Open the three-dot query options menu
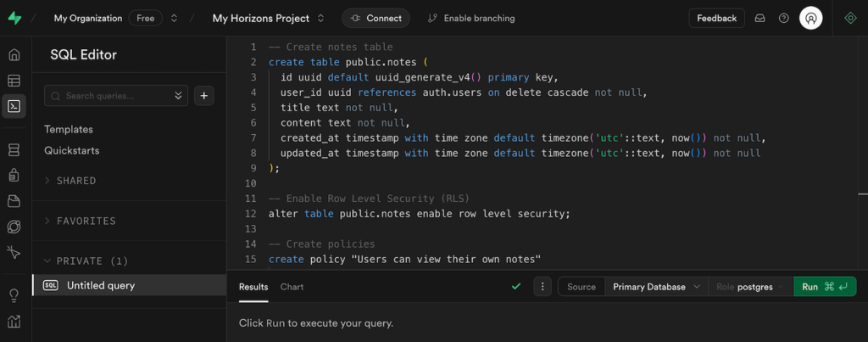The height and width of the screenshot is (342, 868). coord(542,287)
